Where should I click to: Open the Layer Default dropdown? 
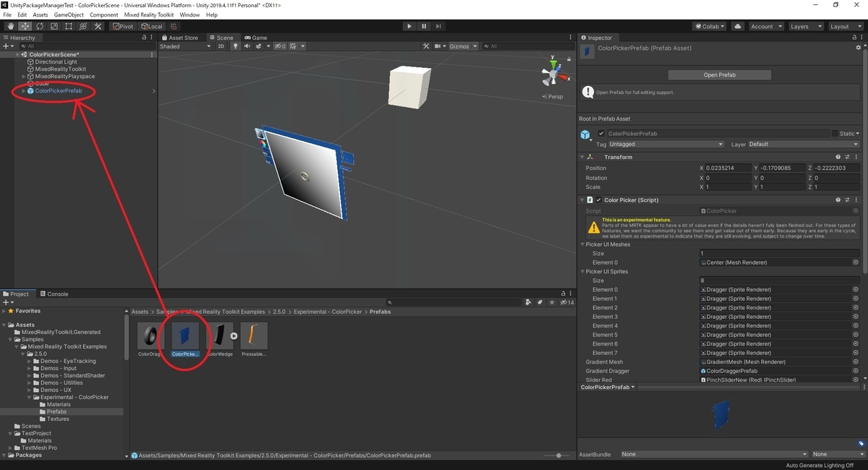[x=804, y=145]
